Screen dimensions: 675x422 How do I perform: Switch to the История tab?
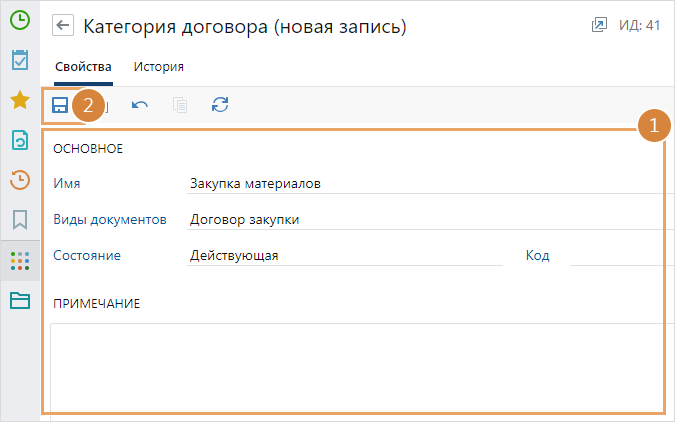point(158,67)
